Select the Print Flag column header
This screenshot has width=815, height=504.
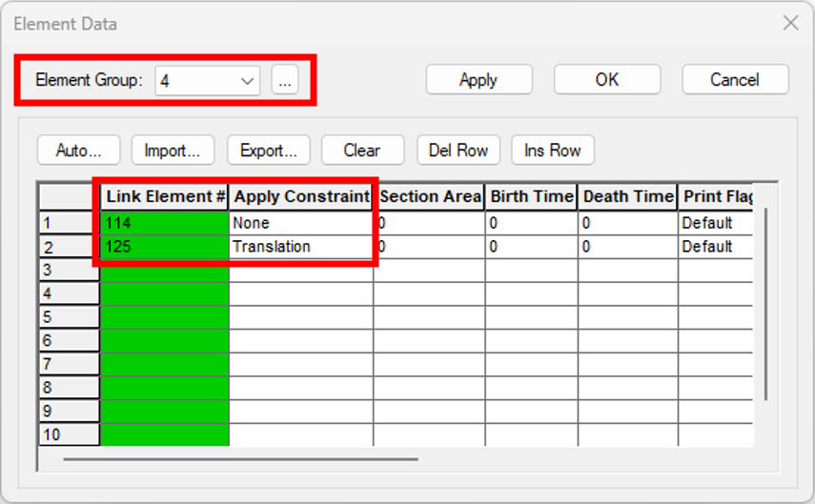click(x=716, y=197)
